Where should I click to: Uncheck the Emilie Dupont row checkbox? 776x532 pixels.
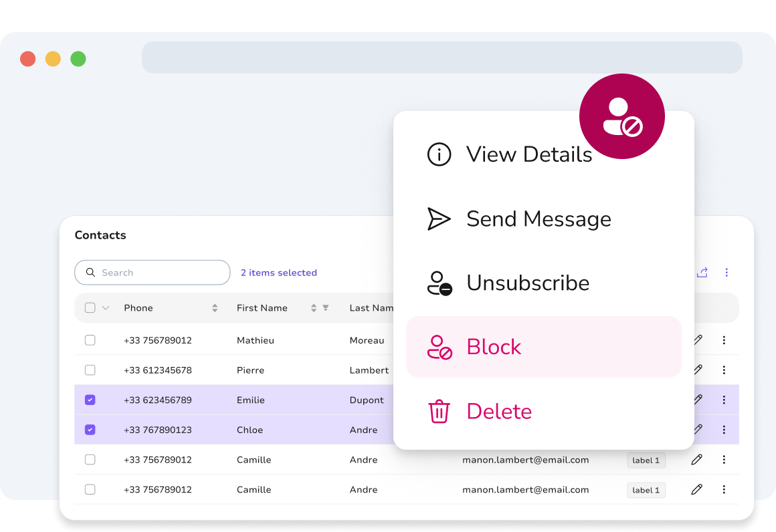[90, 400]
